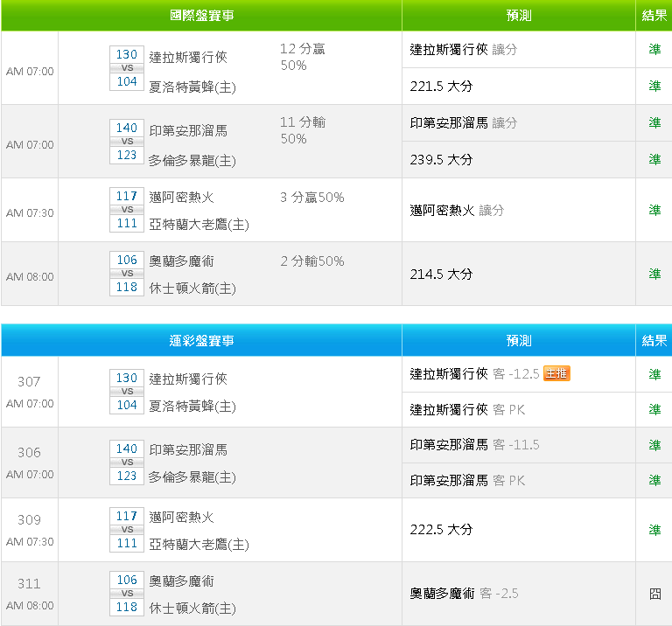The height and width of the screenshot is (626, 672).
Task: Click the 12 分贏 50% spread text
Action: pyautogui.click(x=303, y=57)
